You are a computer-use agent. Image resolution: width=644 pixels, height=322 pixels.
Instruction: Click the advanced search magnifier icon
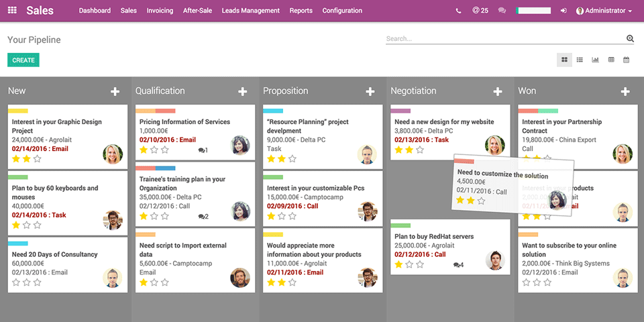[x=630, y=39]
